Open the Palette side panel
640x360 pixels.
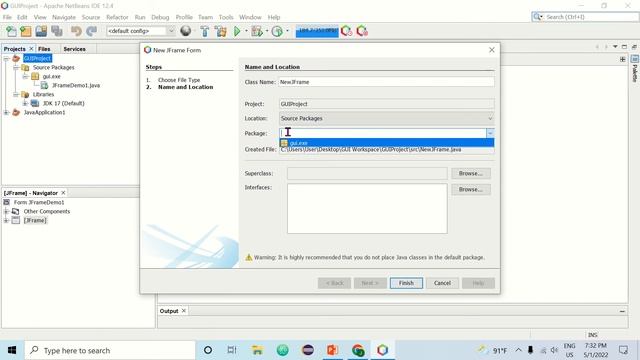pyautogui.click(x=634, y=69)
